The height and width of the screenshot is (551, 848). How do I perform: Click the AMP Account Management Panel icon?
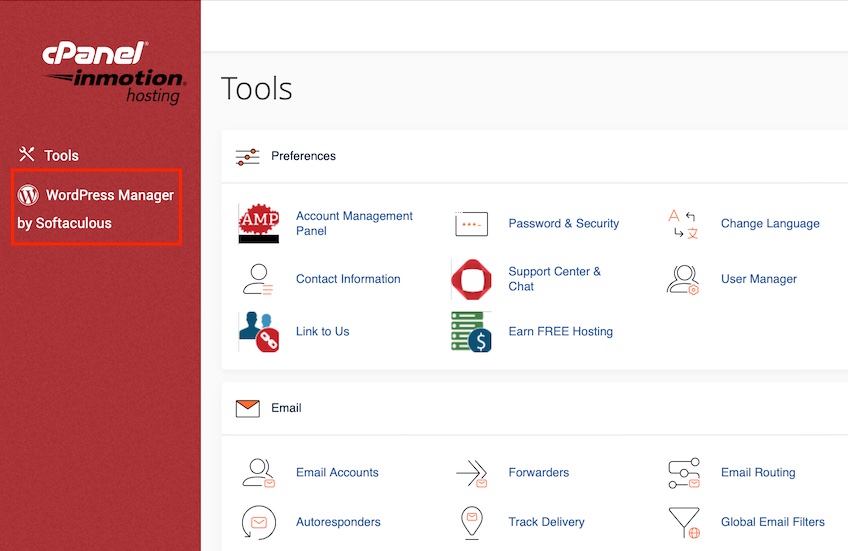pos(259,223)
